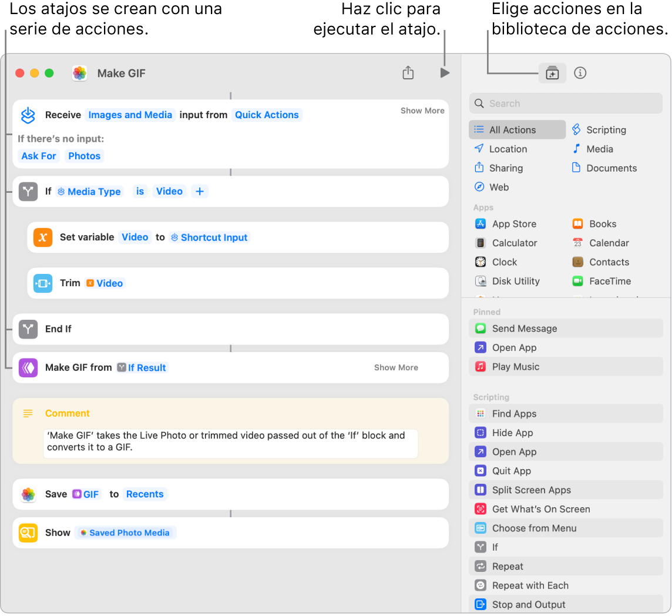The width and height of the screenshot is (672, 616).
Task: Add the Repeat action from Scripting list
Action: [566, 567]
